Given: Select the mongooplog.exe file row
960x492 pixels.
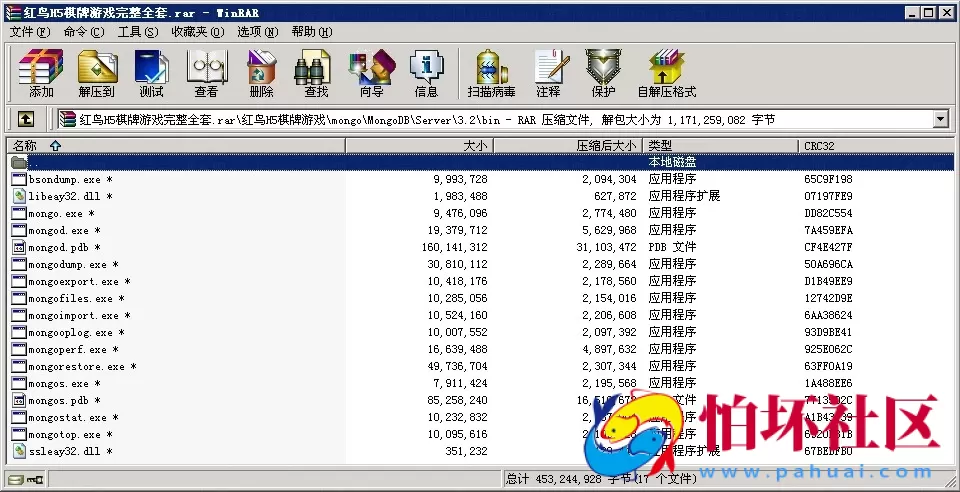Looking at the screenshot, I should tap(482, 332).
